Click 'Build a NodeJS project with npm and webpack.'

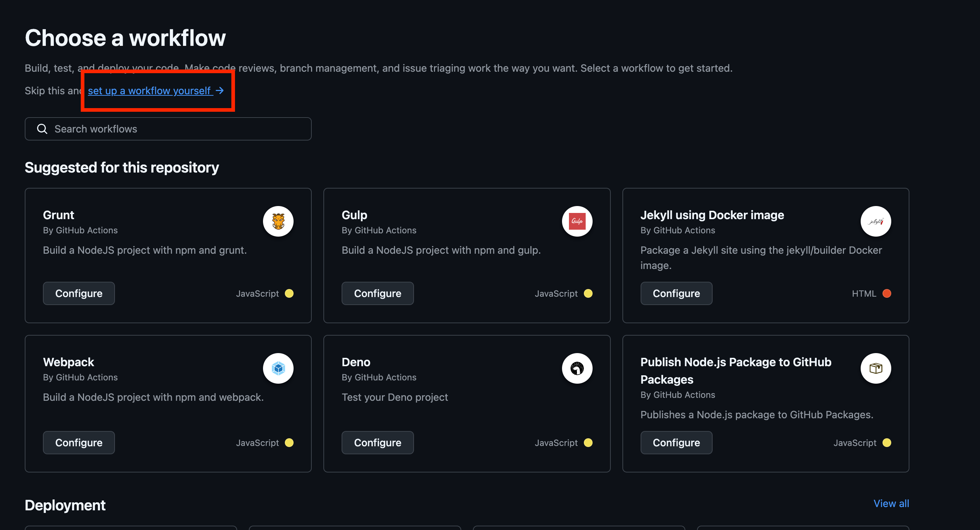click(153, 397)
